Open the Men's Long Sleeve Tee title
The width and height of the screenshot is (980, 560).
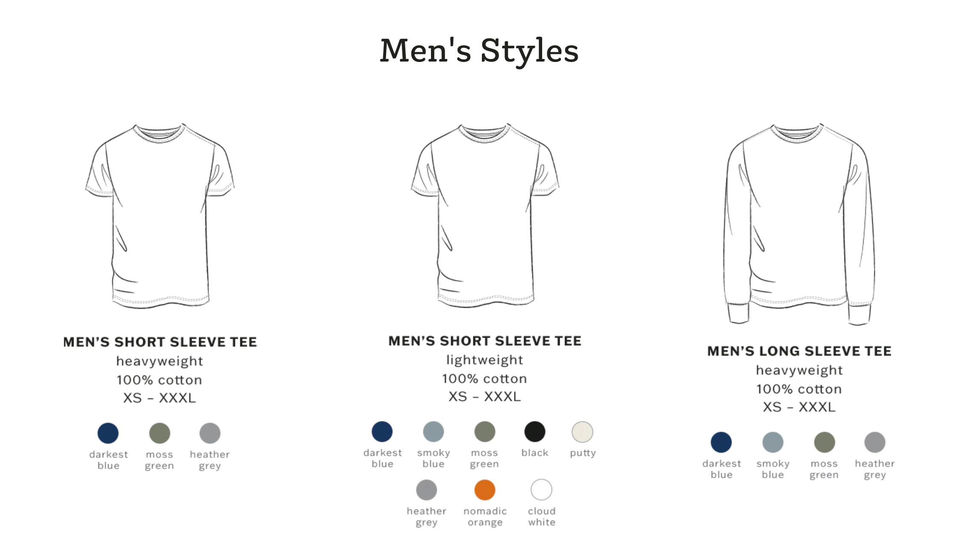click(x=799, y=351)
